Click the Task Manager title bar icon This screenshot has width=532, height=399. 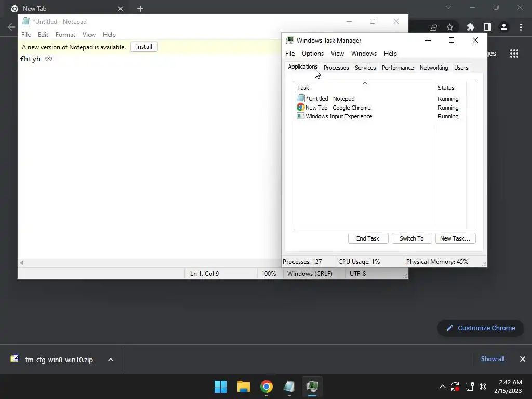(290, 41)
